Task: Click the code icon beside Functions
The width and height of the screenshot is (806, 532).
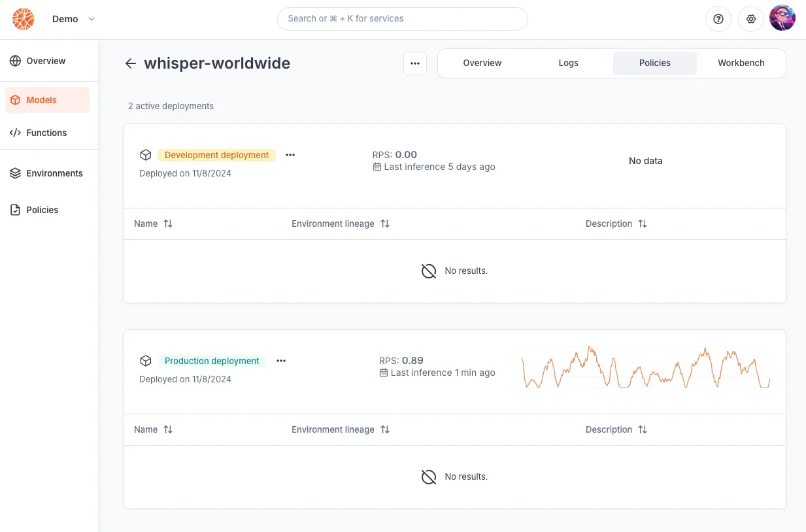Action: (15, 133)
